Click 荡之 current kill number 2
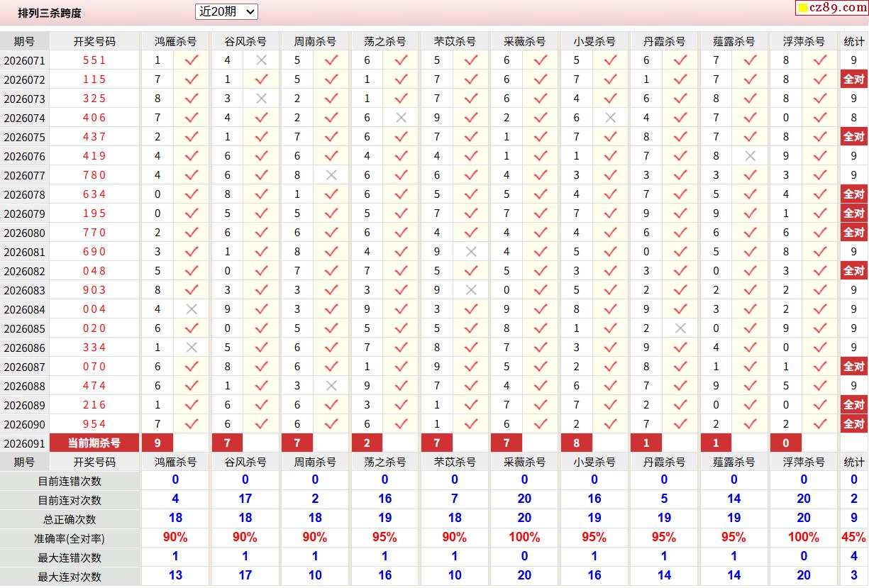The image size is (869, 588). (x=367, y=443)
